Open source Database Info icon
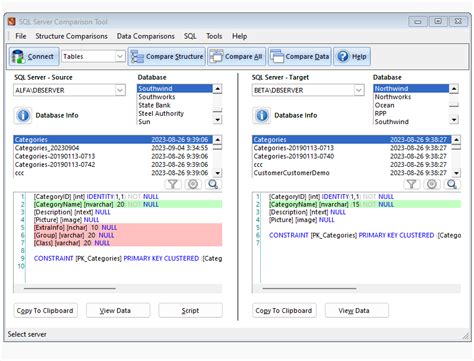Screen dimensions: 474x361 pyautogui.click(x=23, y=115)
